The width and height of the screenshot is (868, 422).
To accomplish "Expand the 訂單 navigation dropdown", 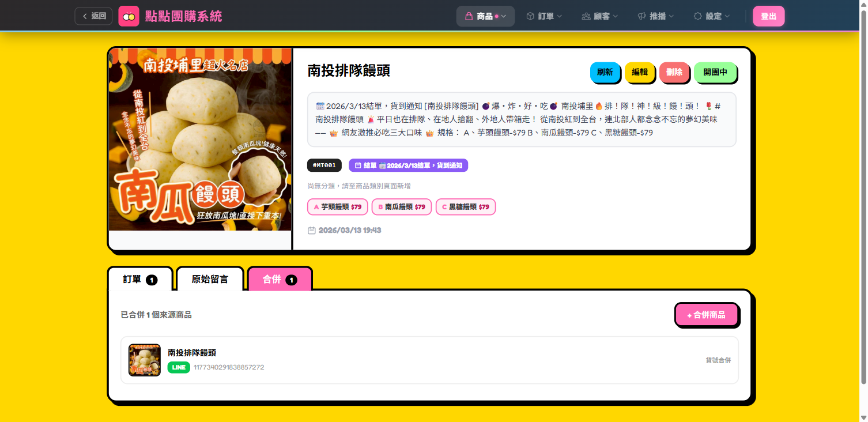I will click(544, 16).
